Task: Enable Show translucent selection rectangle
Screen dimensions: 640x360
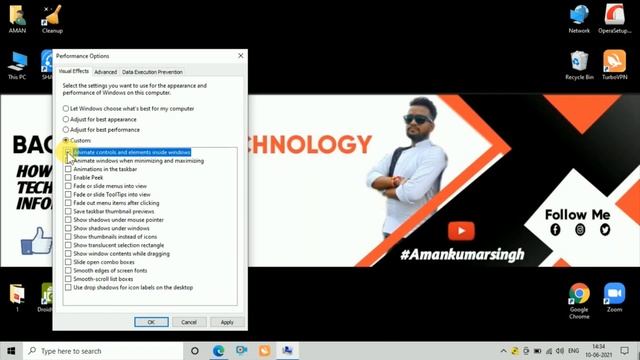Action: coord(68,245)
